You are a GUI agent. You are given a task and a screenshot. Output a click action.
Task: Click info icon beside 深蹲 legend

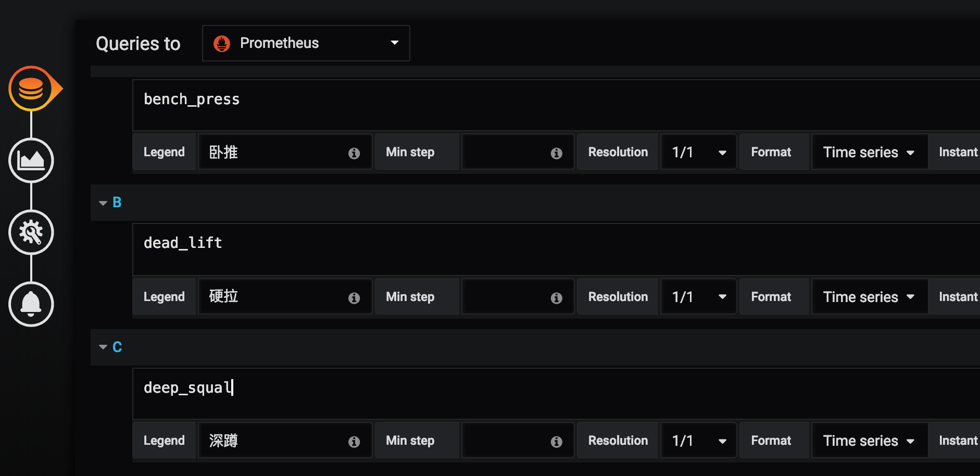point(354,442)
